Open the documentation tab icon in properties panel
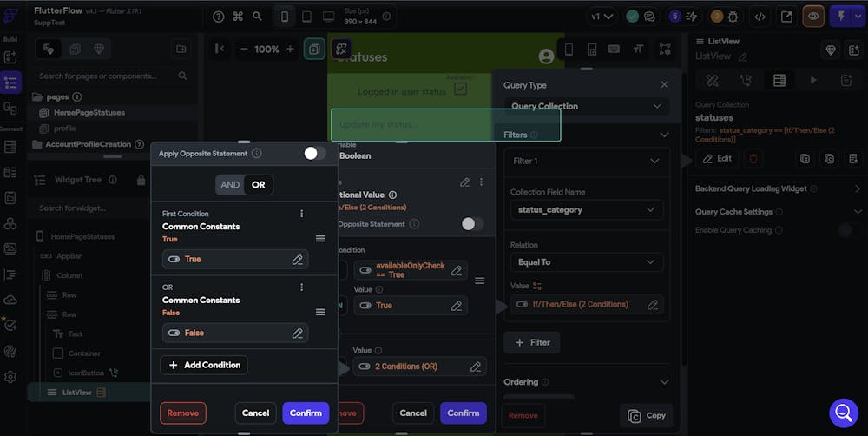 [x=846, y=80]
